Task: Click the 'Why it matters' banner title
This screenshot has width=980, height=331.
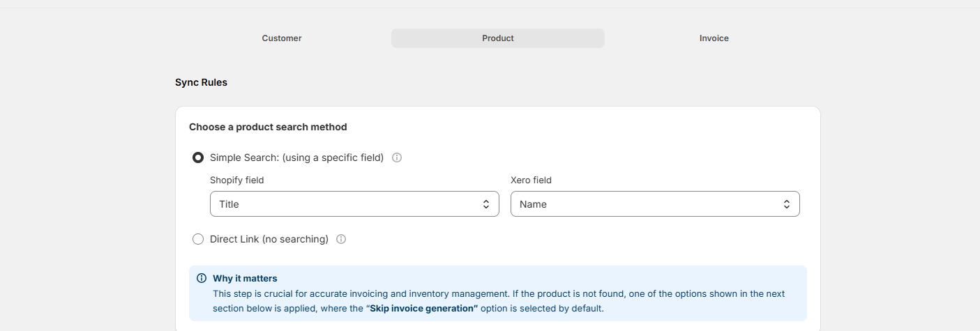Action: coord(245,279)
